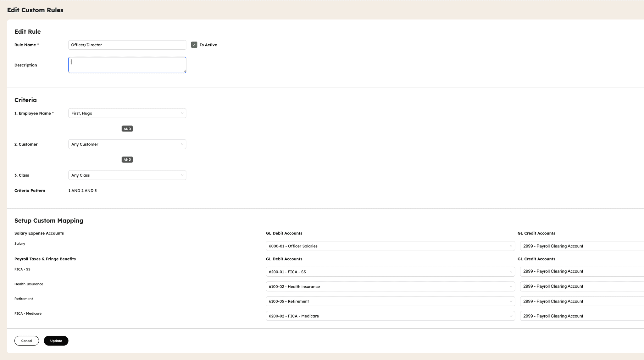Image resolution: width=644 pixels, height=360 pixels.
Task: Click inside the Description text area
Action: pyautogui.click(x=127, y=65)
